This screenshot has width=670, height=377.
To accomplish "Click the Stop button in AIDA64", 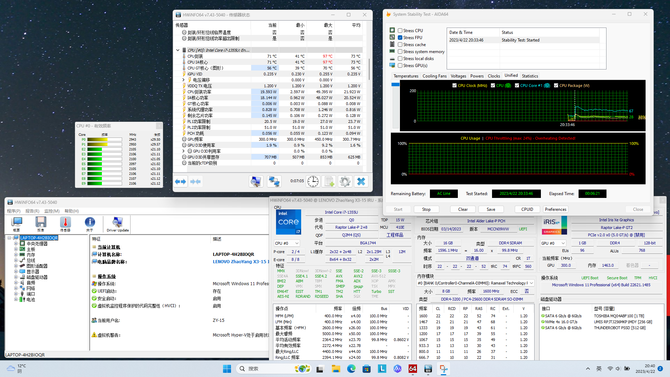I will 426,209.
